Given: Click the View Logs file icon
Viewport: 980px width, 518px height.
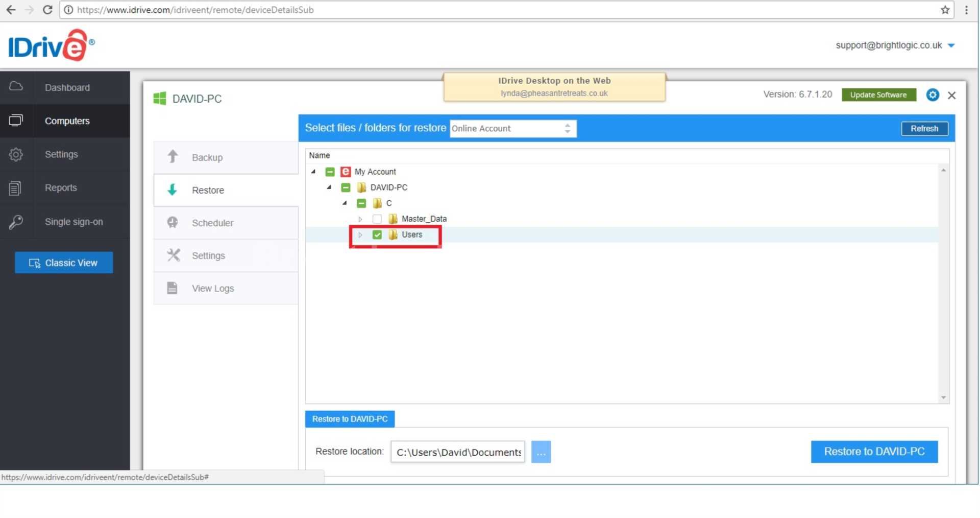Looking at the screenshot, I should coord(173,288).
